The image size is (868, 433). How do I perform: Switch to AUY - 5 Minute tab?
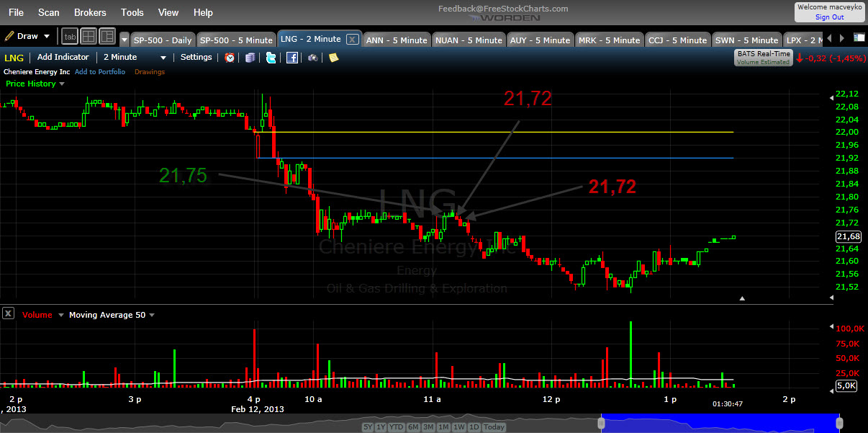click(539, 40)
